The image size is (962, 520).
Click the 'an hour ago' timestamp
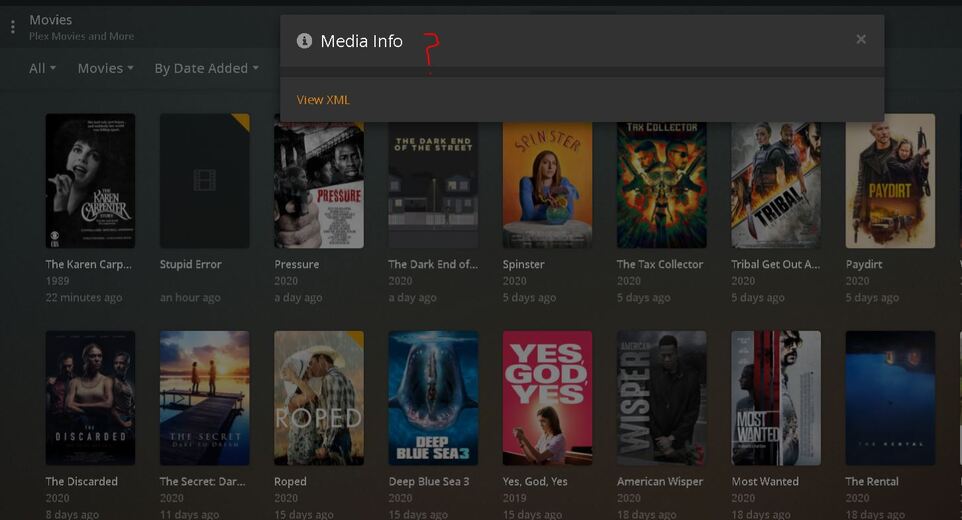click(190, 297)
